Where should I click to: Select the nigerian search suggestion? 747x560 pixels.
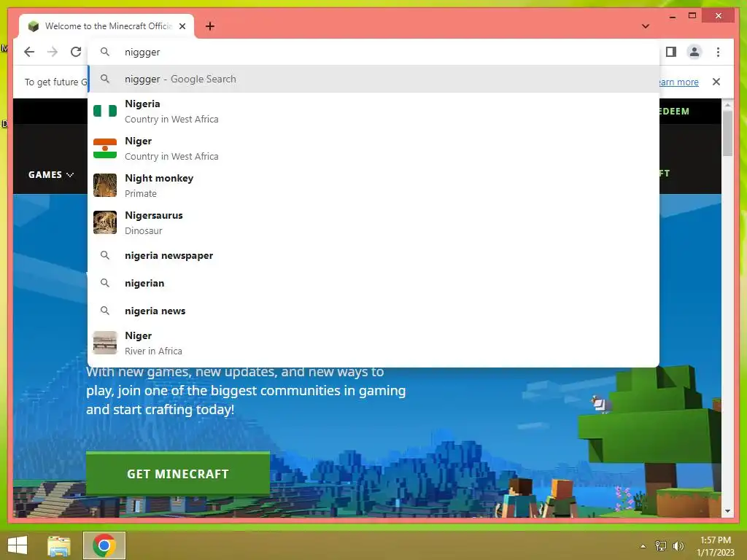[373, 284]
